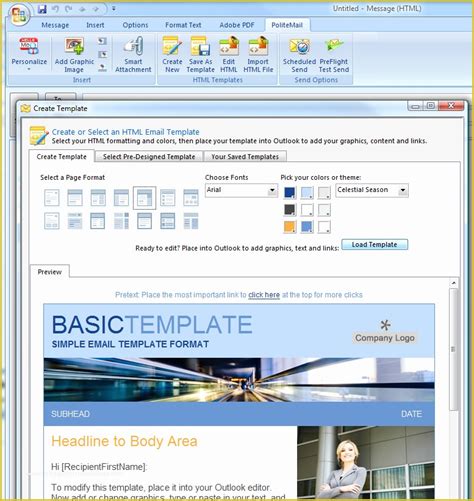Select the Create Template dialog tab

61,157
